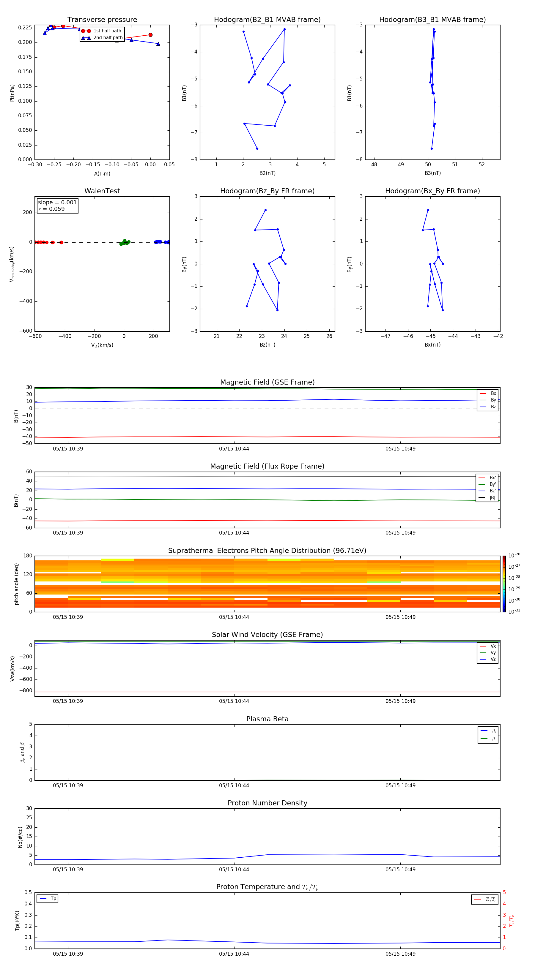535x980 pixels.
Task: Click the 'Magnetic Field (GSE Frame)' title
Action: [x=267, y=382]
